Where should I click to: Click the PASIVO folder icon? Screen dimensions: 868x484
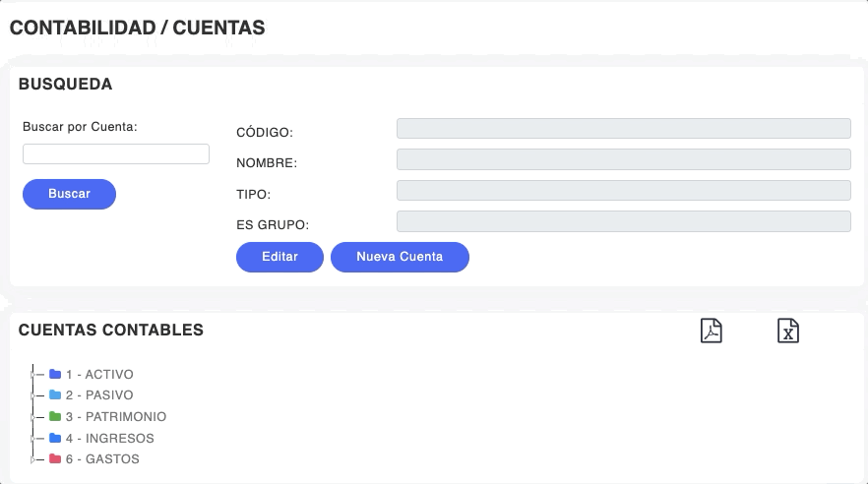click(55, 395)
